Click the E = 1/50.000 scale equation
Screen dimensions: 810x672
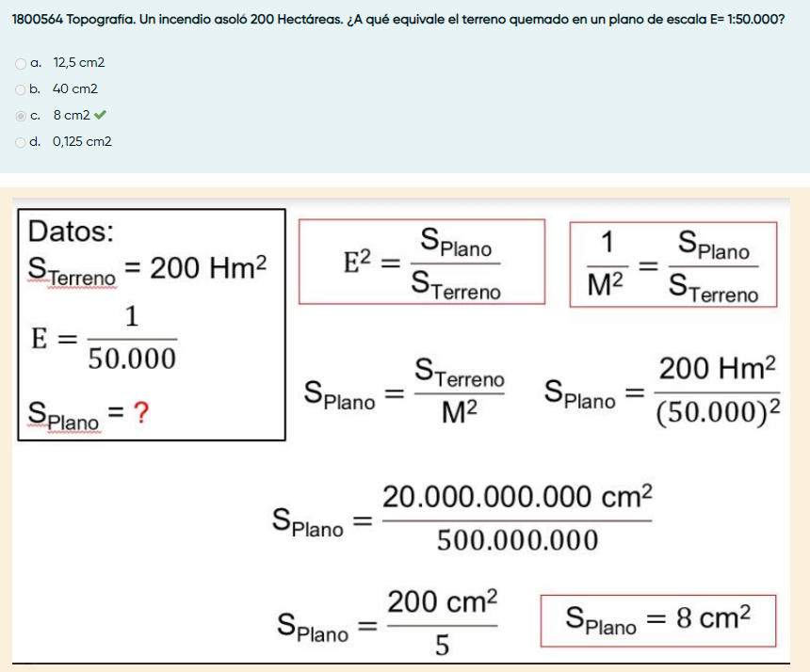tap(104, 338)
